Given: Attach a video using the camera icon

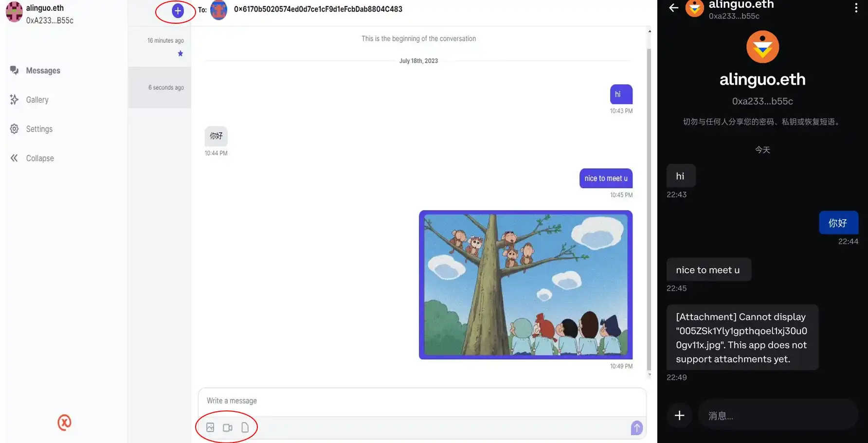Looking at the screenshot, I should tap(227, 427).
